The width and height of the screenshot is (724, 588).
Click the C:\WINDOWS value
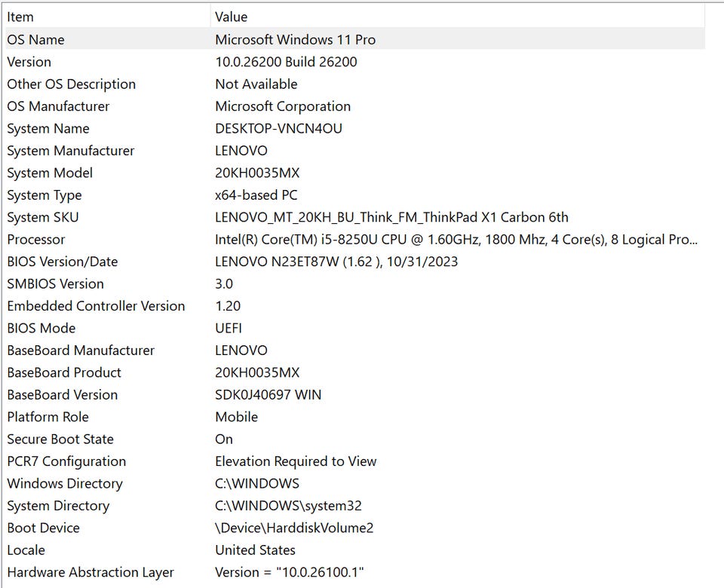(x=257, y=483)
